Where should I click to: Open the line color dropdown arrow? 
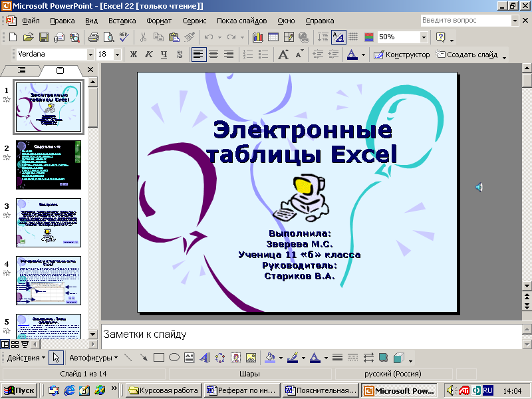(303, 358)
